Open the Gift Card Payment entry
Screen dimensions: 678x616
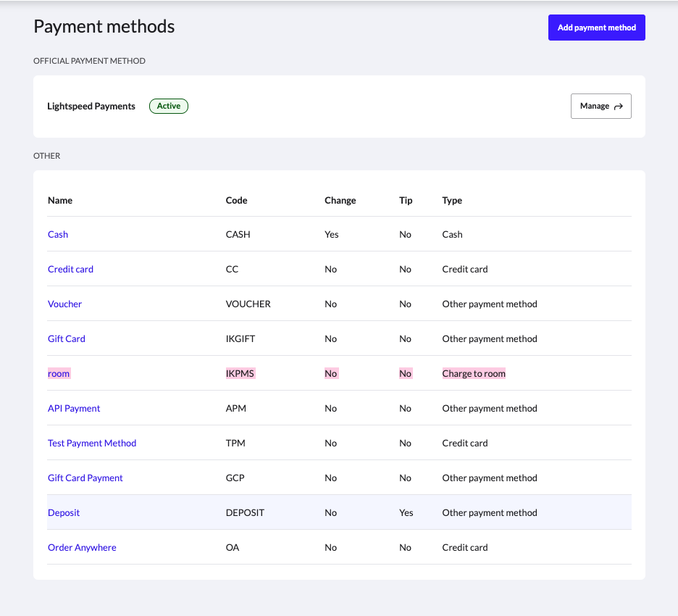point(85,478)
